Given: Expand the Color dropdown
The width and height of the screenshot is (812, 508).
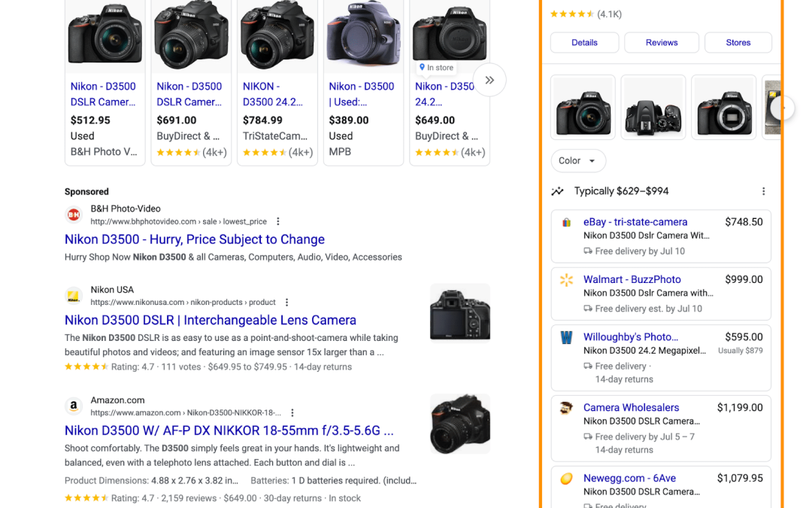Looking at the screenshot, I should [578, 161].
